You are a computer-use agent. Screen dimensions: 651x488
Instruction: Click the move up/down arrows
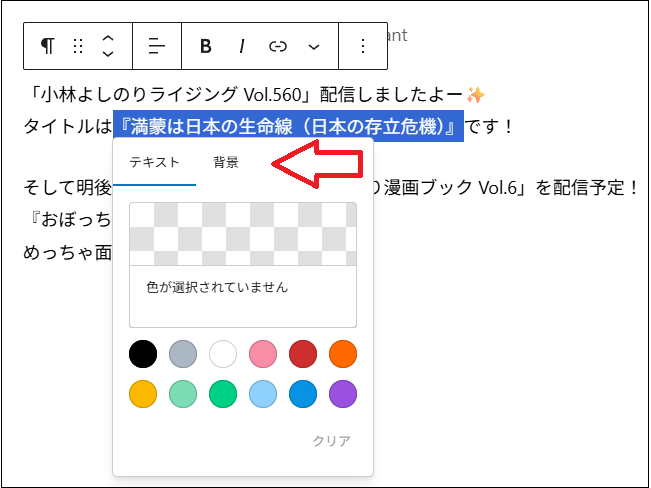108,46
